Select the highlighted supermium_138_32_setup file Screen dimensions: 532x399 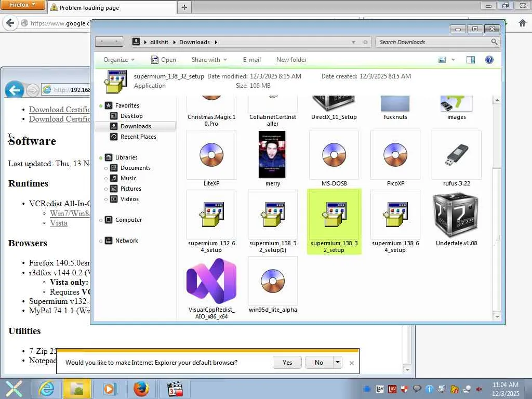click(x=334, y=222)
